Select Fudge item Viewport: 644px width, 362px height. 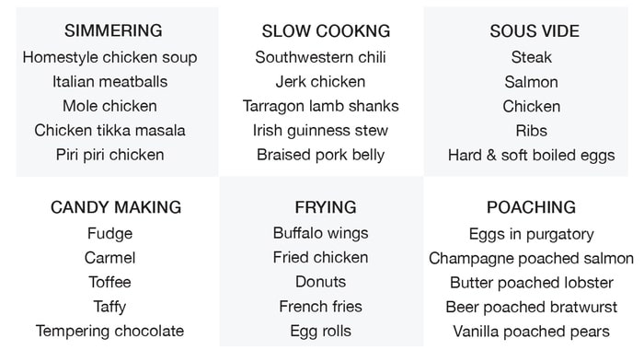click(109, 234)
